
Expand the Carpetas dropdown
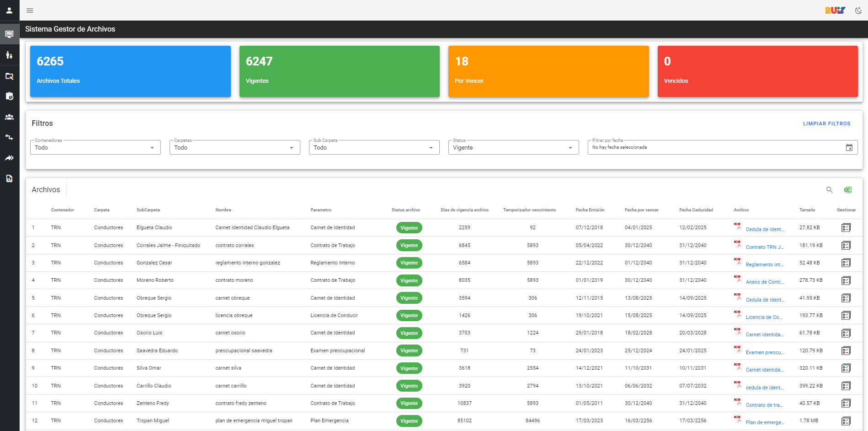[x=235, y=147]
